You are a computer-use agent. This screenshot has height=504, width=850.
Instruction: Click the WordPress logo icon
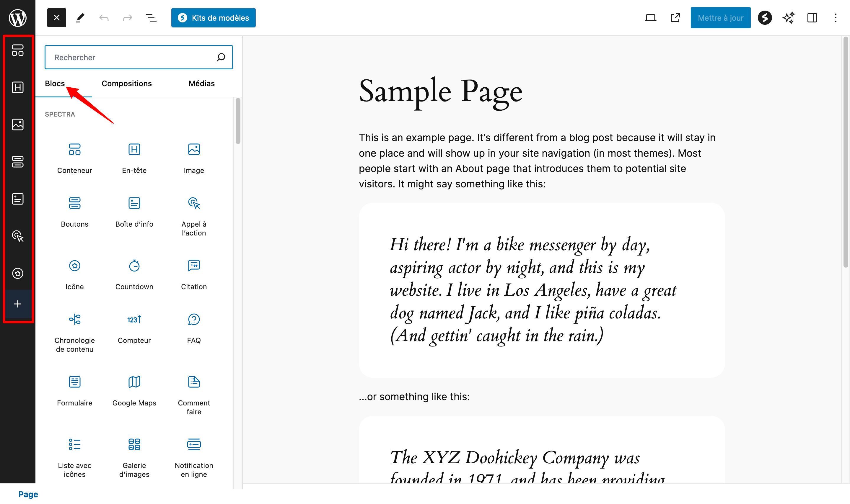pyautogui.click(x=17, y=18)
